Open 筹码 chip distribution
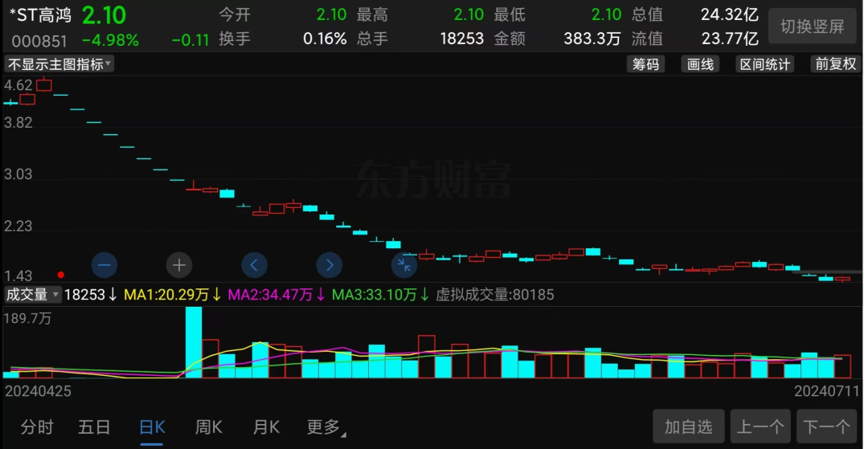 pos(645,64)
